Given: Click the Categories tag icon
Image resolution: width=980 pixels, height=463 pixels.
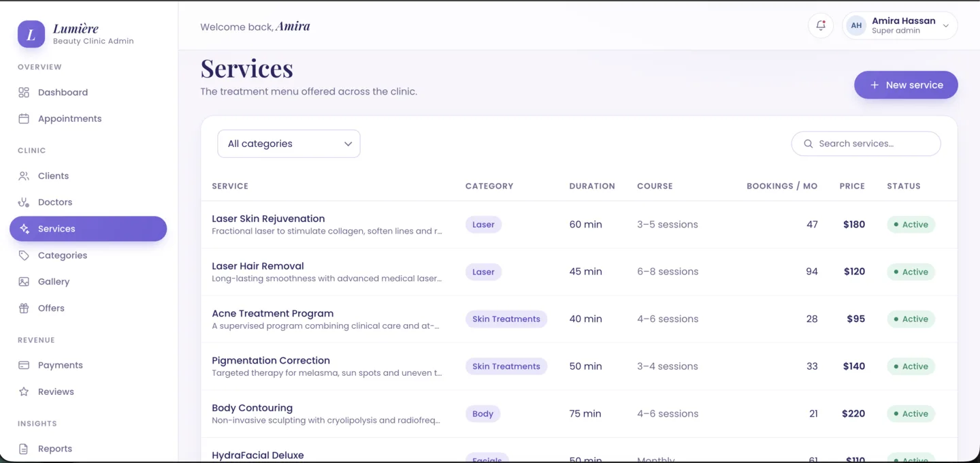Looking at the screenshot, I should [24, 255].
